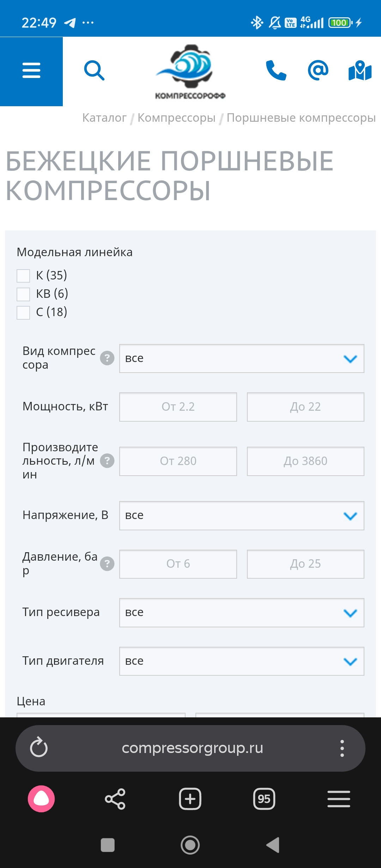Tap the help icon beside Вид компрессора

(107, 358)
